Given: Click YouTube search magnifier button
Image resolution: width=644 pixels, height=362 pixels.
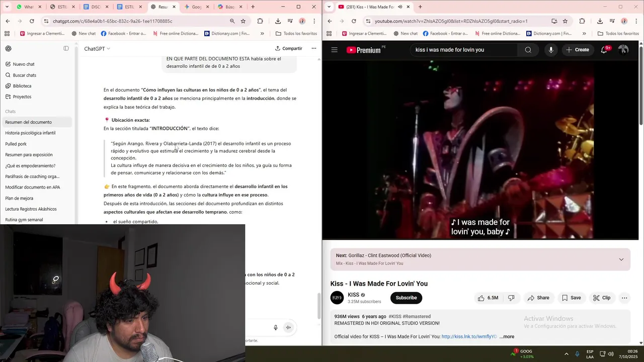Looking at the screenshot, I should coord(528,50).
